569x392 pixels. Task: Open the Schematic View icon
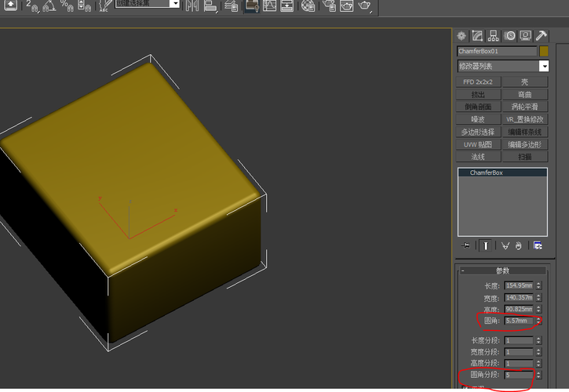(x=287, y=5)
